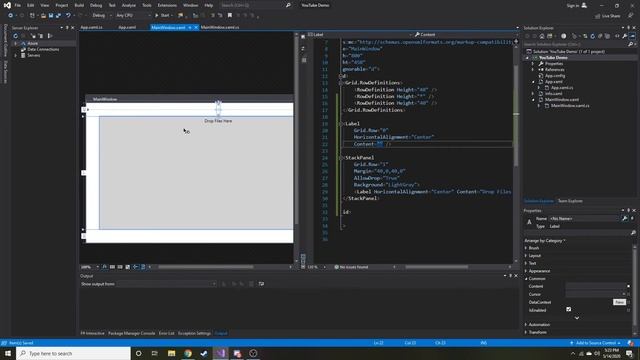Click the Properties panel name wrench icon
Screen dimensions: 640x360
point(624,218)
